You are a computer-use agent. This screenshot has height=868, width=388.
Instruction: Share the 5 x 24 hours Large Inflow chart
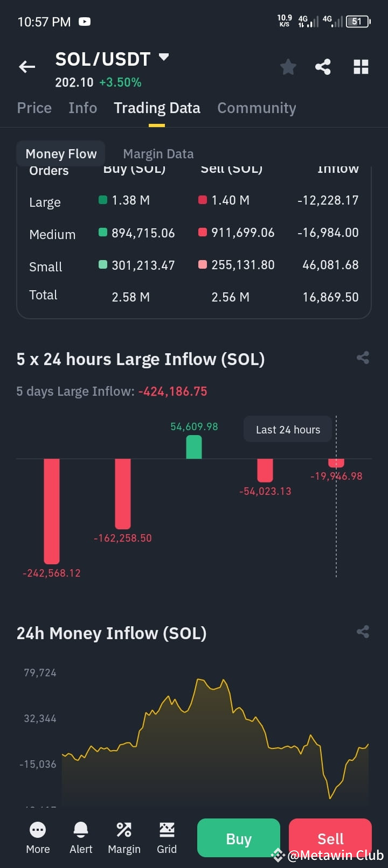coord(363,358)
